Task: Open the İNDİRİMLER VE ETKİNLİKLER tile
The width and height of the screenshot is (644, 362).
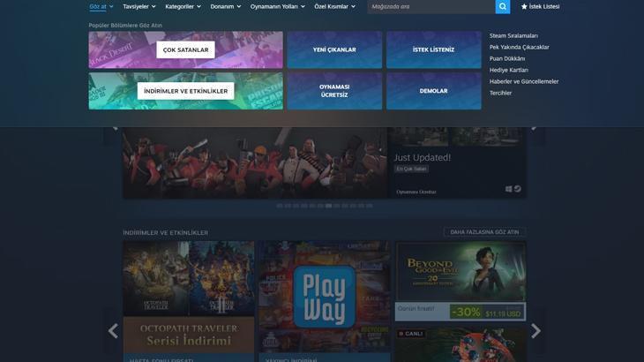Action: point(185,91)
